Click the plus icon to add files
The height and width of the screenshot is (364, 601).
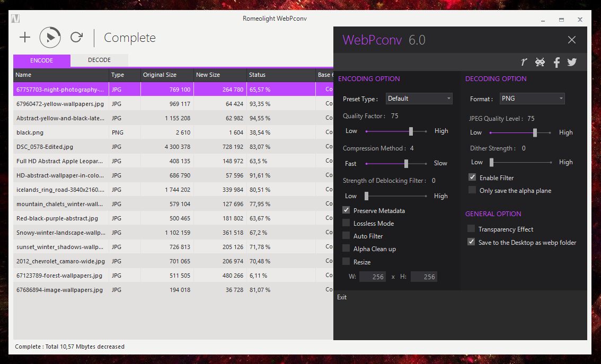25,37
